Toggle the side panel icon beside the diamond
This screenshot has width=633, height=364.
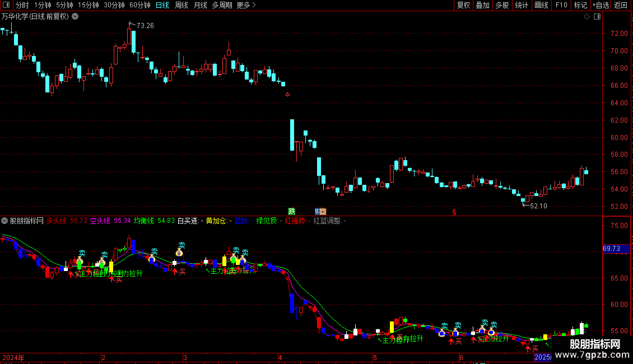tap(597, 17)
